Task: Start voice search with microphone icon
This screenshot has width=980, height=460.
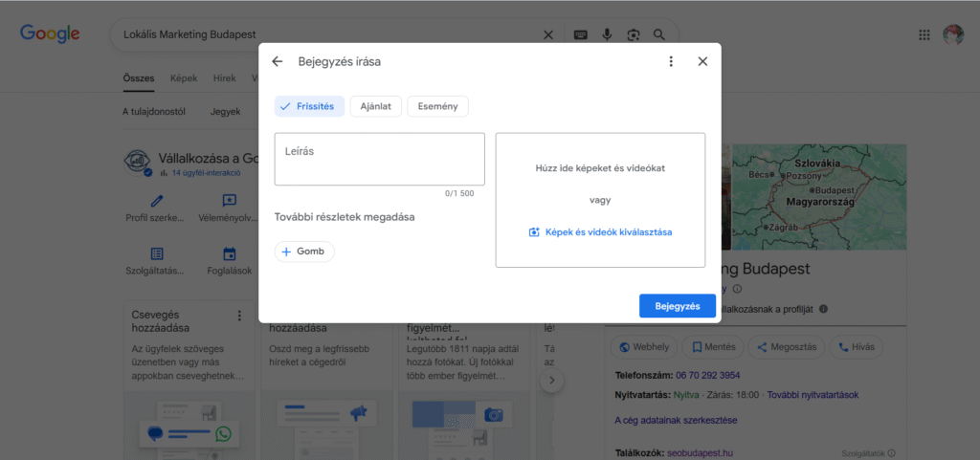Action: (607, 35)
